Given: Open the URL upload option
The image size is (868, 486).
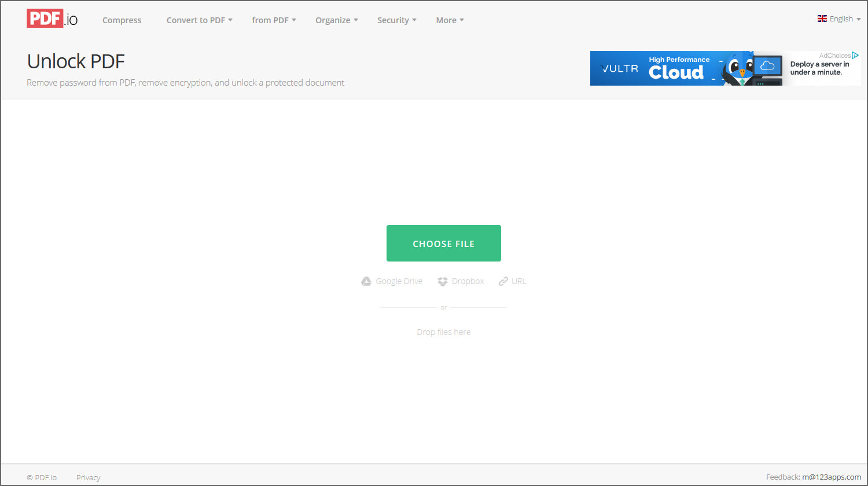Looking at the screenshot, I should 503,281.
